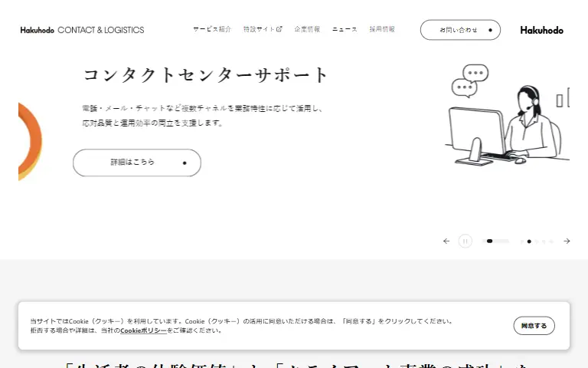Click the お問い合わせ contact button
The image size is (588, 368).
pos(460,30)
